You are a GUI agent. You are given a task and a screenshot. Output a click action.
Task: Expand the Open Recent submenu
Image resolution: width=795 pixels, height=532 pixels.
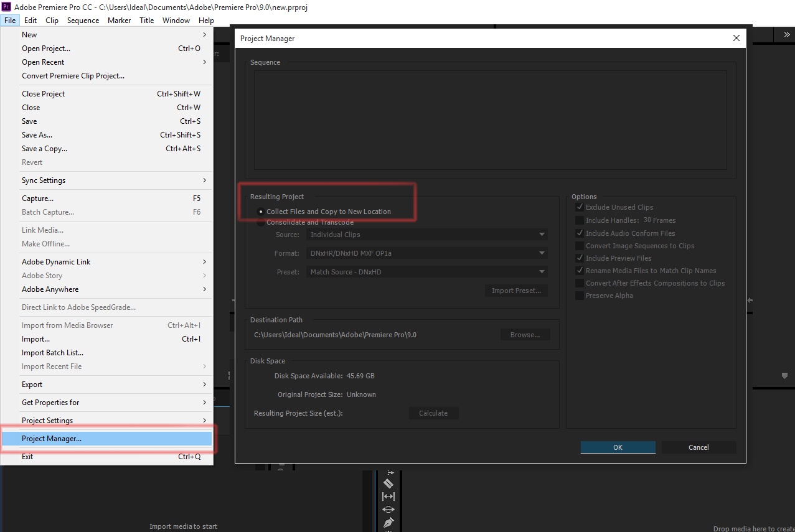[107, 62]
